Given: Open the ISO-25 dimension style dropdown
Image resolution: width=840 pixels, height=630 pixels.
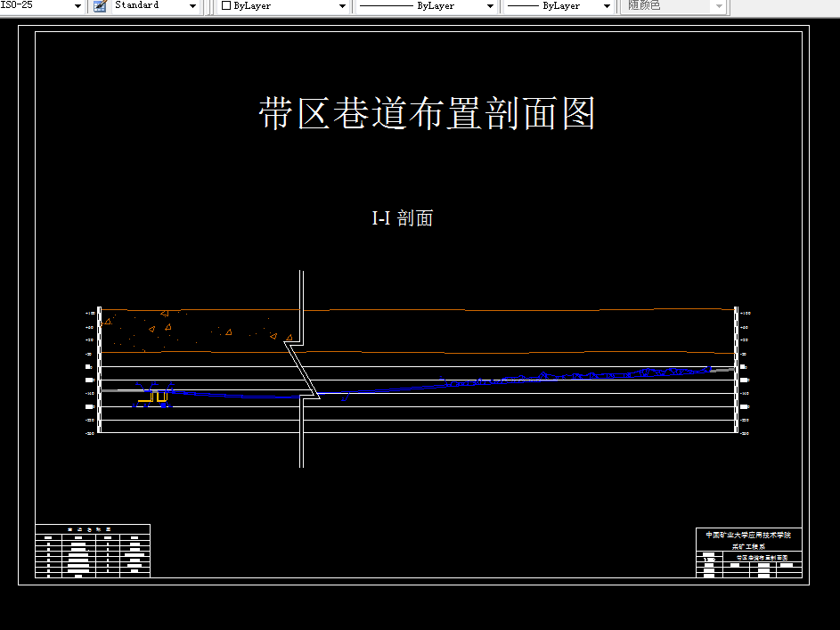Looking at the screenshot, I should click(77, 6).
